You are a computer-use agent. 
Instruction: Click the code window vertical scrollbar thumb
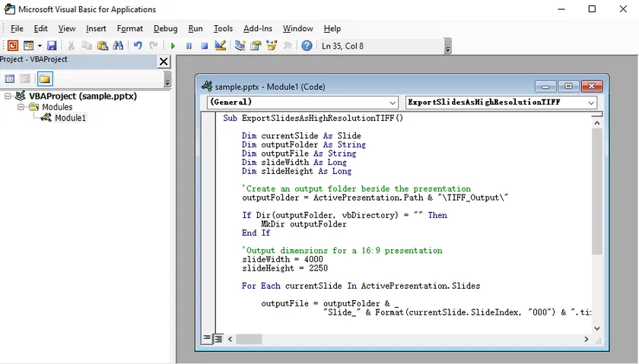(597, 191)
